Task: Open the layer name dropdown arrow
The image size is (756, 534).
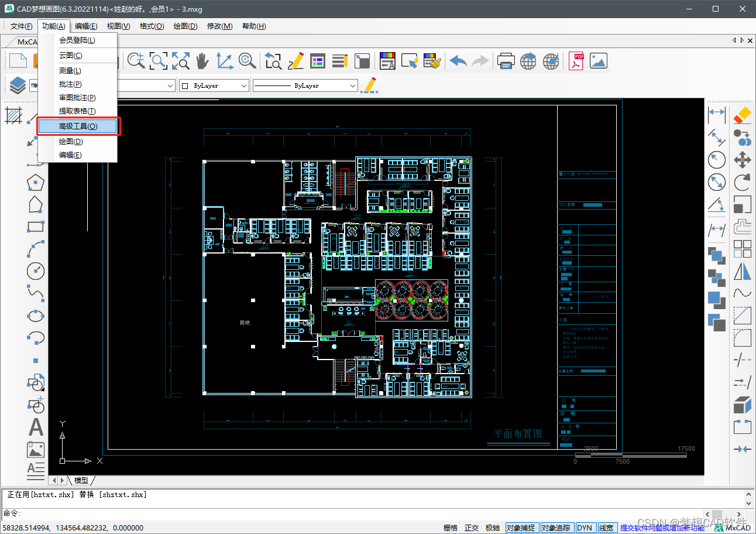Action: coord(170,85)
